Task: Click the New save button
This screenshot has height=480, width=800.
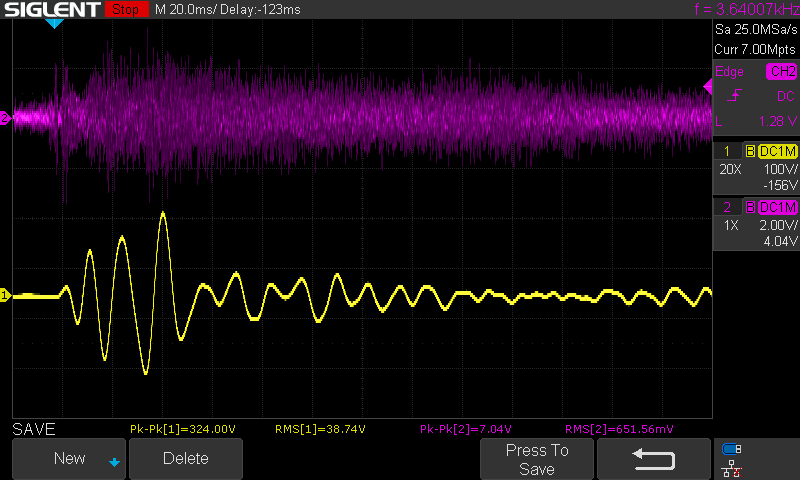Action: tap(69, 459)
